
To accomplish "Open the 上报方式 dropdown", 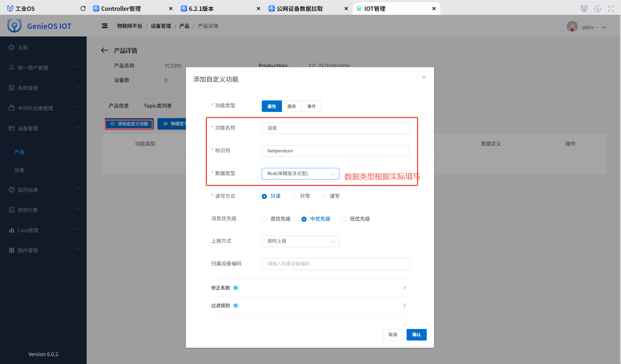I will (300, 241).
